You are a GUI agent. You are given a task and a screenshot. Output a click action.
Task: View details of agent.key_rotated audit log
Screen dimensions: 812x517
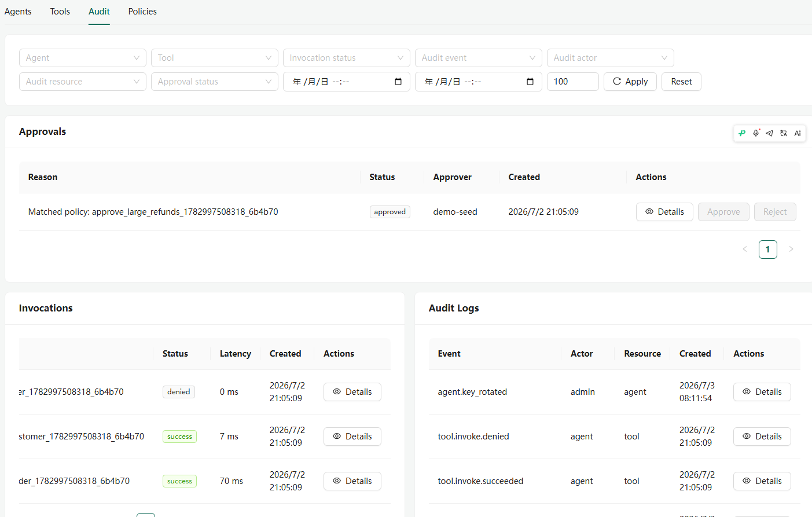click(x=762, y=392)
